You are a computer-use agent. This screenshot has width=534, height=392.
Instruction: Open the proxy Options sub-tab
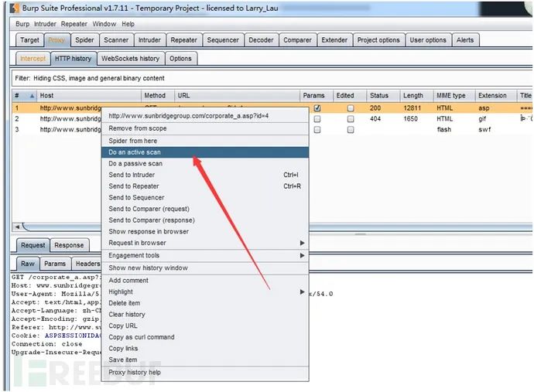(180, 59)
